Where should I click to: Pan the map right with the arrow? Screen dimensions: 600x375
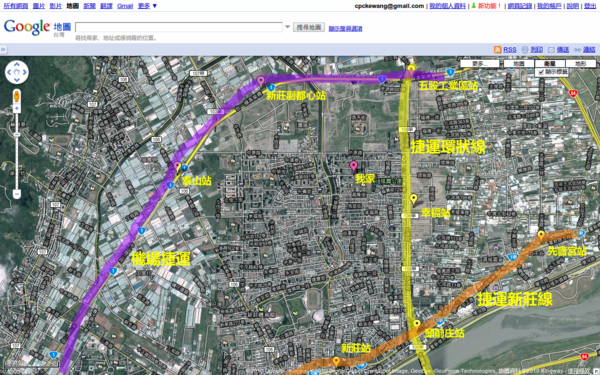(24, 72)
